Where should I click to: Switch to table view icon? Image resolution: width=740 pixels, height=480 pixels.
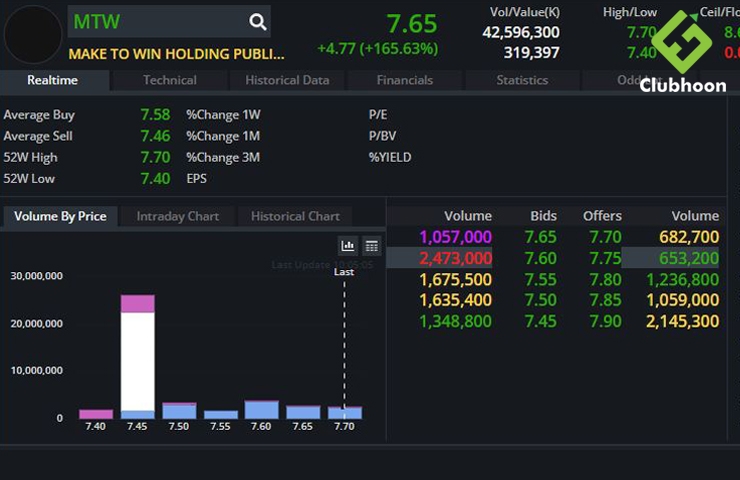pos(372,245)
